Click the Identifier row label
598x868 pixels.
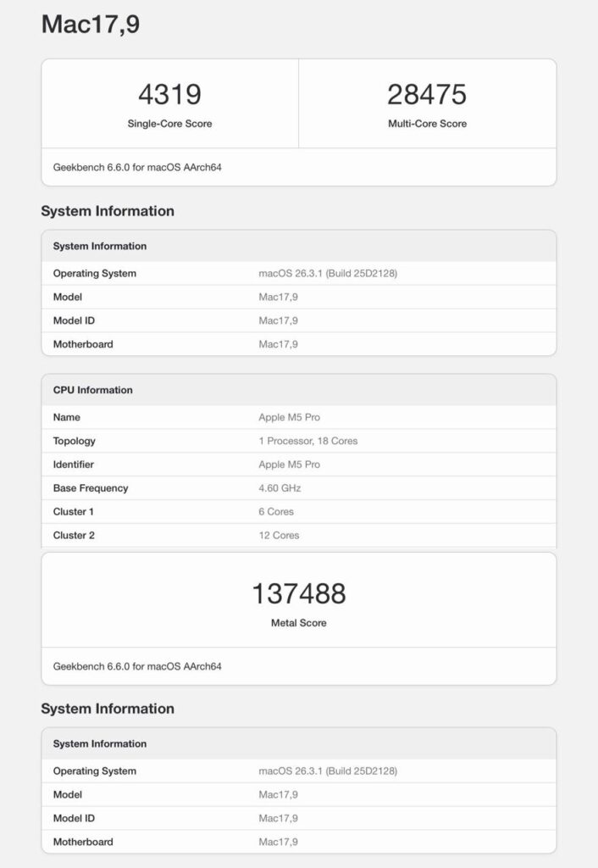pyautogui.click(x=73, y=465)
